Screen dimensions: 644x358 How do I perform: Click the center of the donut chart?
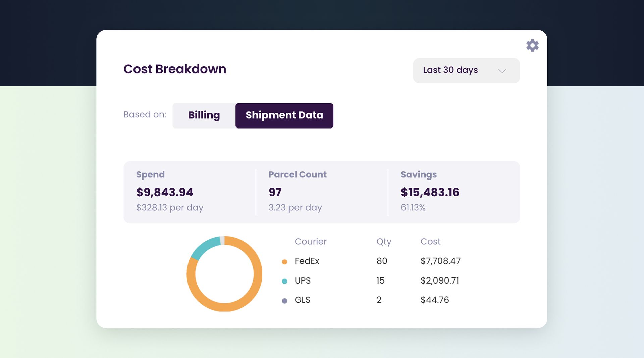click(224, 274)
